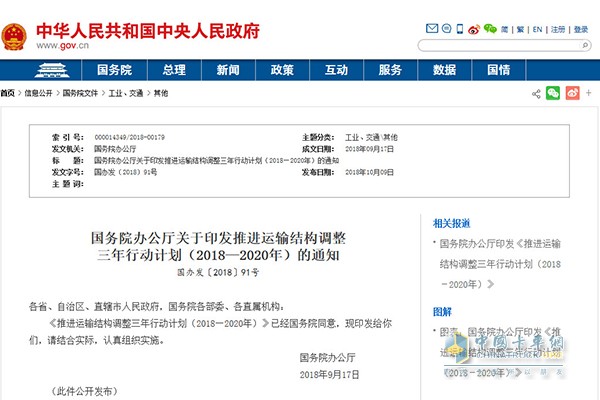Click 国务院文件 breadcrumb link
This screenshot has width=600, height=400.
[x=79, y=93]
